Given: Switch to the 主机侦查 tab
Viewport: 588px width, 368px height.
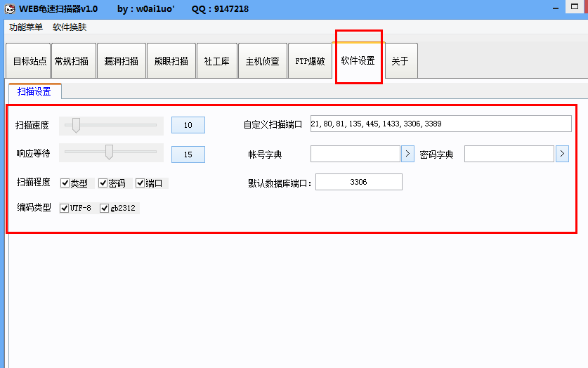Looking at the screenshot, I should pyautogui.click(x=263, y=61).
